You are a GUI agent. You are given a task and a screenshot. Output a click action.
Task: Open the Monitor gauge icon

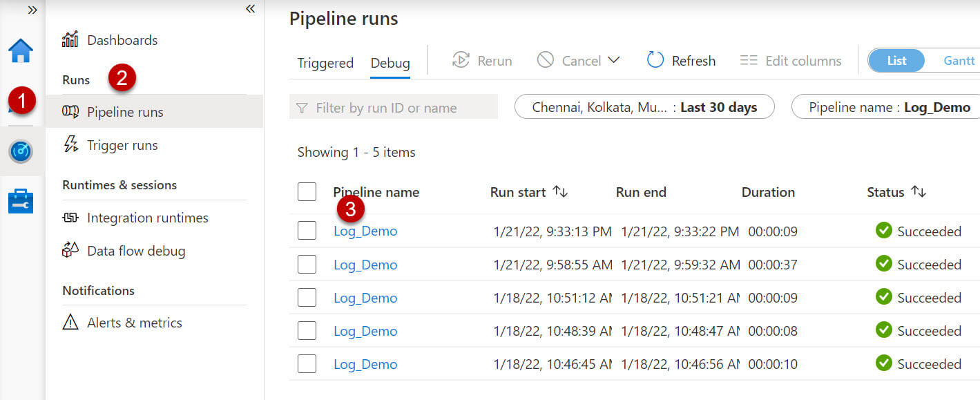pos(21,151)
